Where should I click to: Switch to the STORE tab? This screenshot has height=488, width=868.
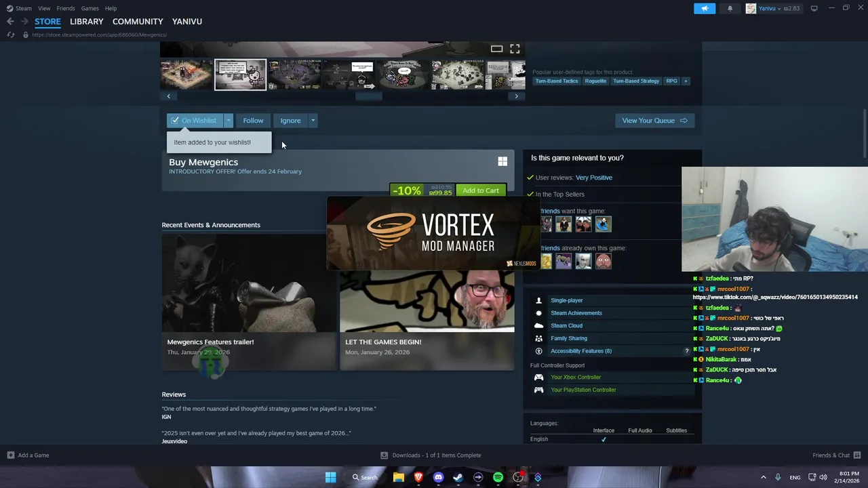pyautogui.click(x=47, y=21)
